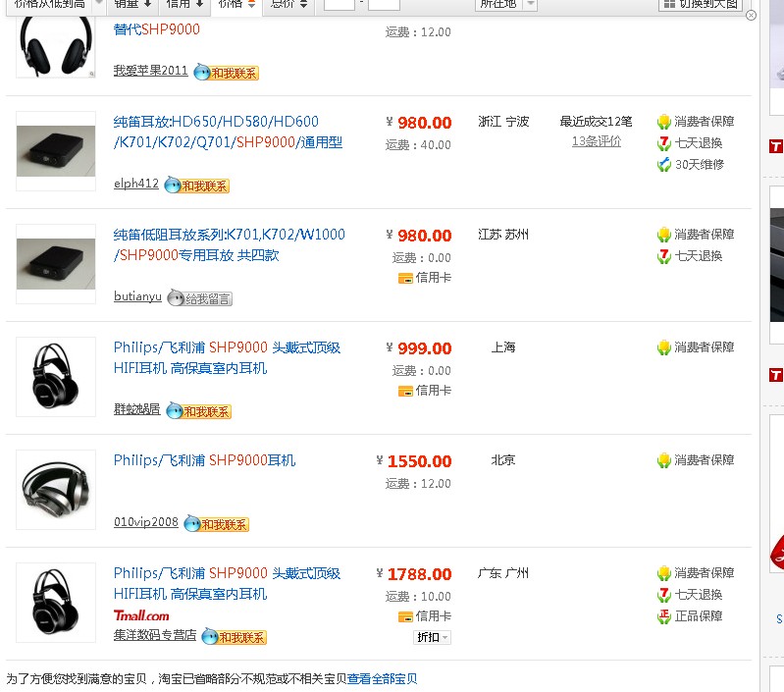View the 13条评价 reviews link
784x692 pixels.
pos(596,141)
